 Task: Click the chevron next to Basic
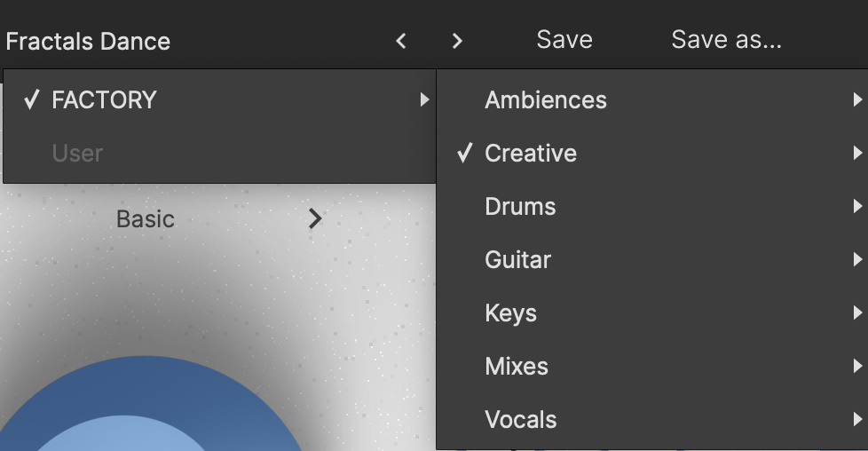[x=315, y=219]
